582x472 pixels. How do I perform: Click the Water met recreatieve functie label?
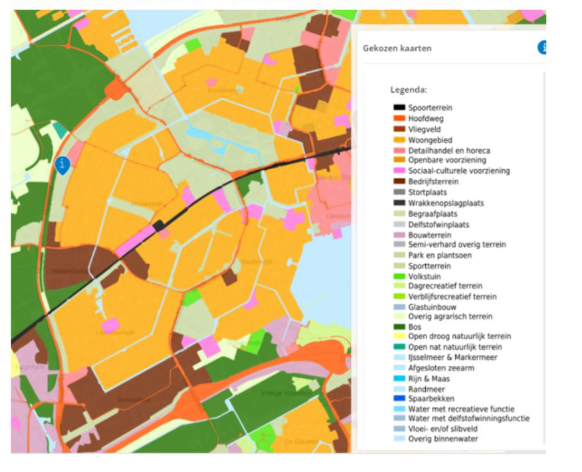click(x=461, y=409)
